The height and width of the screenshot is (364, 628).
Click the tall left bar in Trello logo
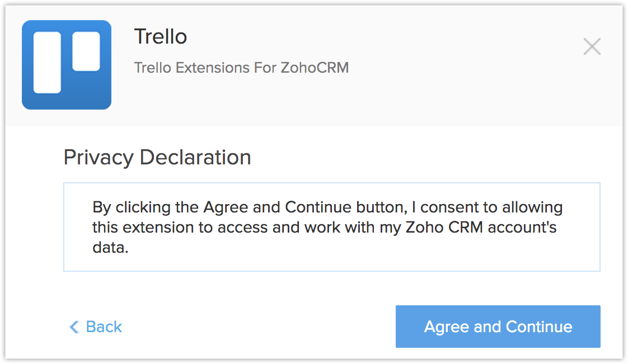(47, 62)
